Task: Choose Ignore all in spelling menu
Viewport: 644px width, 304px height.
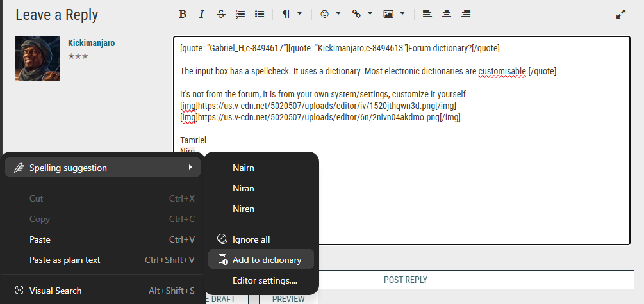Action: pyautogui.click(x=261, y=239)
